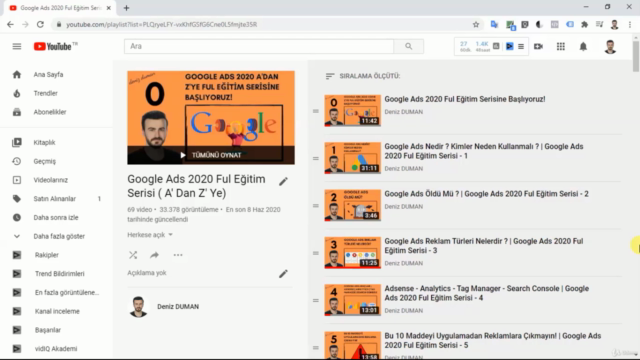Edit playlist description pencil icon

tap(283, 274)
